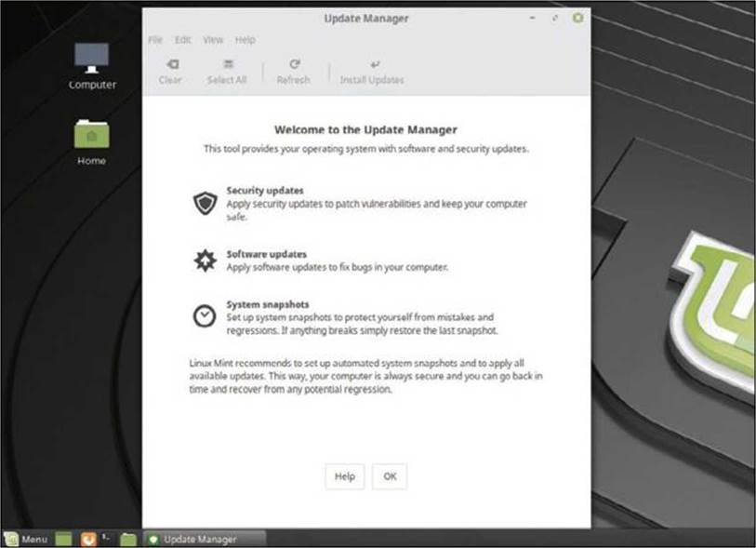
Task: Click the "Apply software updates to fix bugs" text
Action: tap(338, 267)
